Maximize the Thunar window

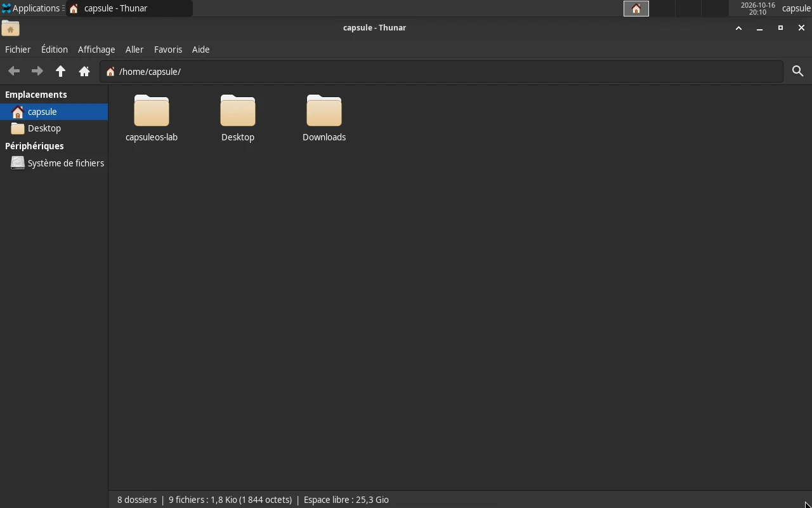(x=780, y=28)
